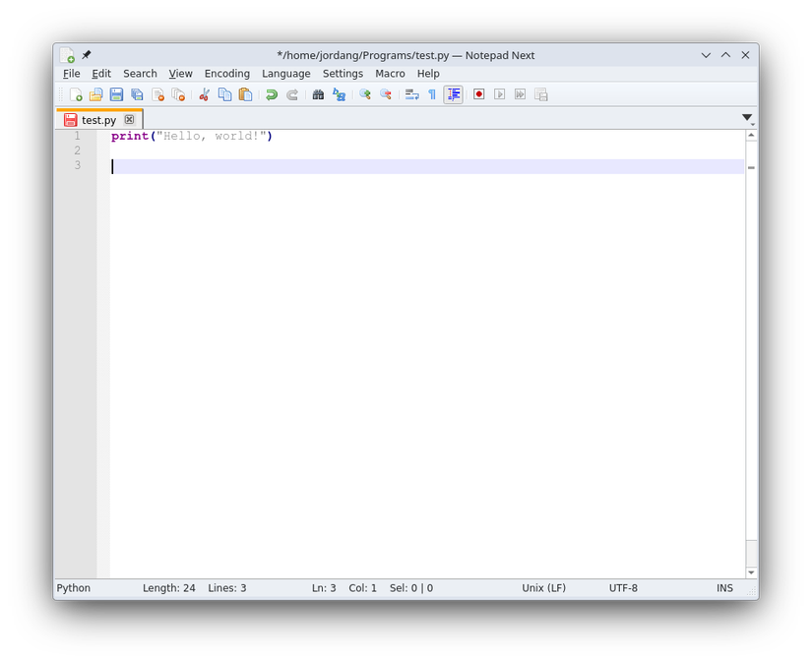Copy the selection
Image resolution: width=812 pixels, height=663 pixels.
point(224,93)
